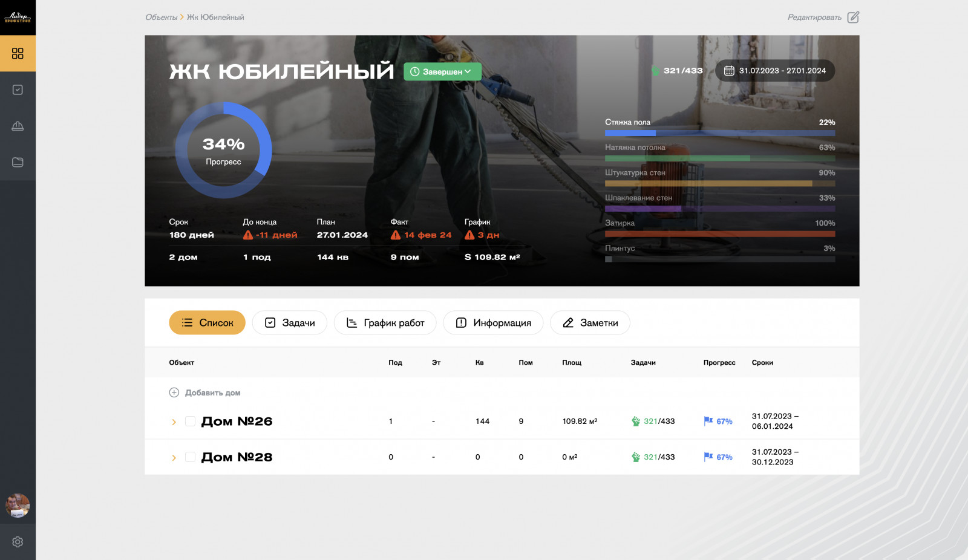Screen dimensions: 968x560
Task: Click dates 31.07.2023 – 30.12.2023
Action: coord(775,457)
